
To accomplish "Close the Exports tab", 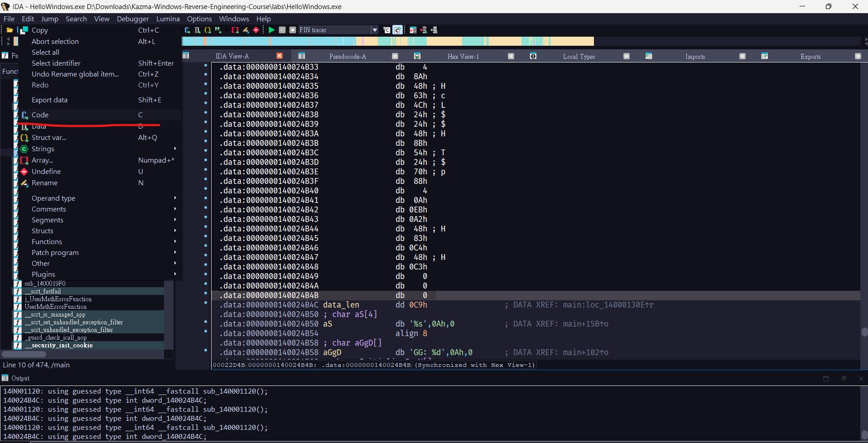I will pyautogui.click(x=858, y=56).
